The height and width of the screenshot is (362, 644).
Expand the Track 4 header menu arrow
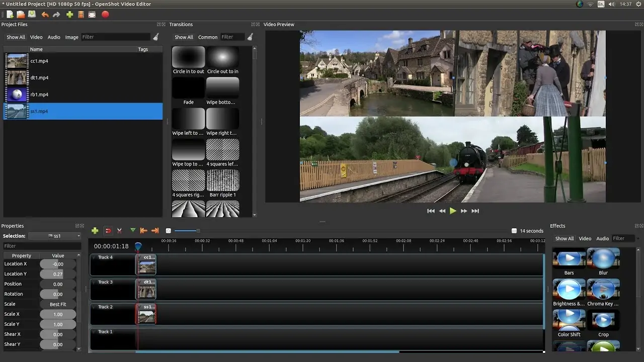[x=94, y=257]
